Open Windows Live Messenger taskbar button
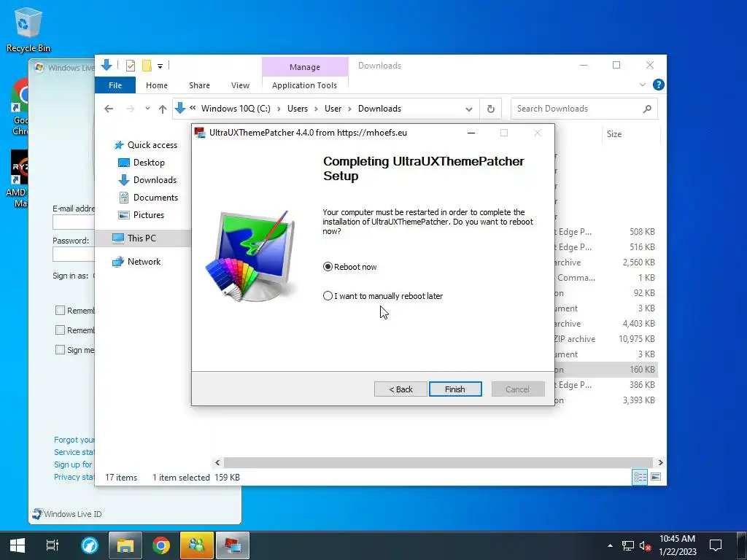747x560 pixels. 196,545
